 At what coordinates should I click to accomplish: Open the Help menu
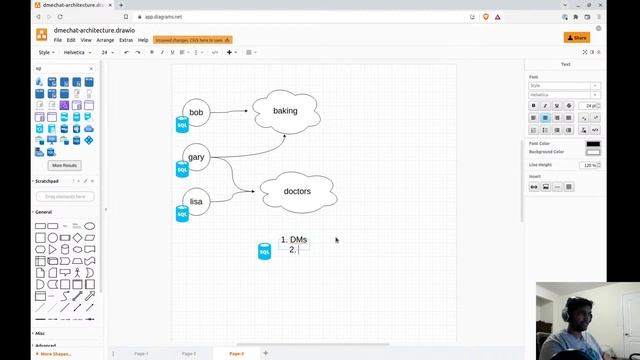point(143,40)
